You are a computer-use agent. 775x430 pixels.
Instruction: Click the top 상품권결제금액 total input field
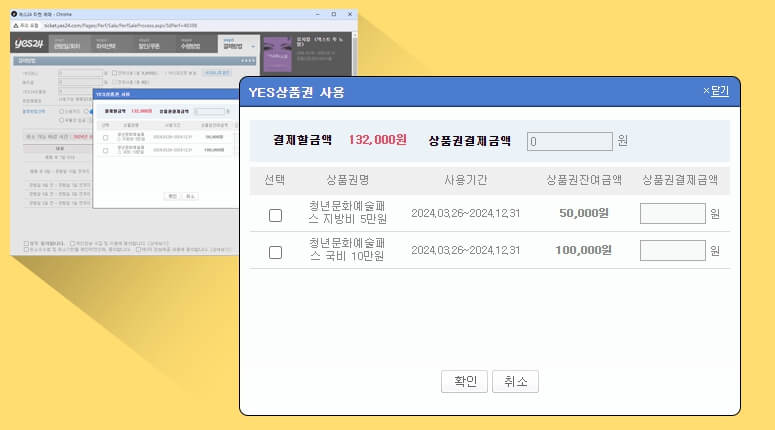569,141
